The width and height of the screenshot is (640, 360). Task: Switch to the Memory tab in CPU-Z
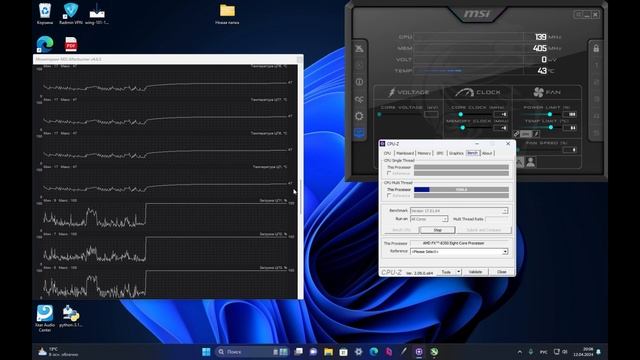click(424, 153)
